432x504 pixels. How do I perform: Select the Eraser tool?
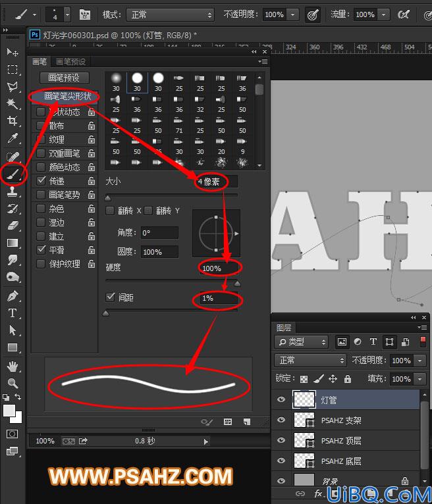coord(13,225)
